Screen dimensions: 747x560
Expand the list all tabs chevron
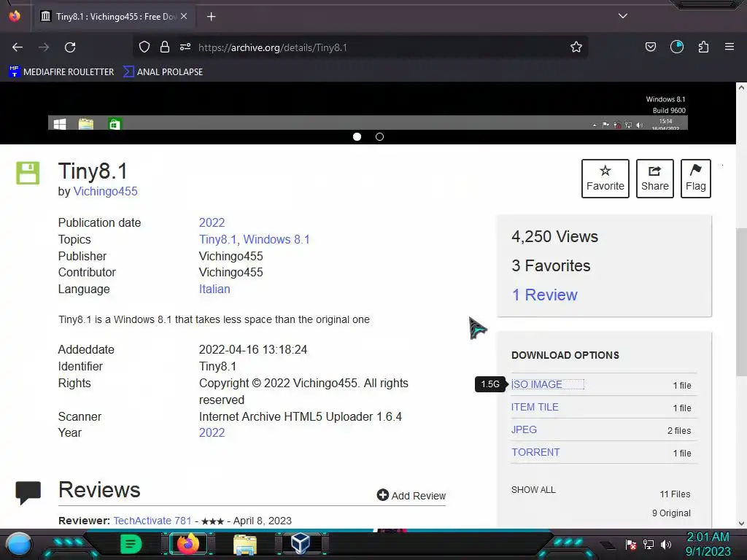click(x=623, y=16)
